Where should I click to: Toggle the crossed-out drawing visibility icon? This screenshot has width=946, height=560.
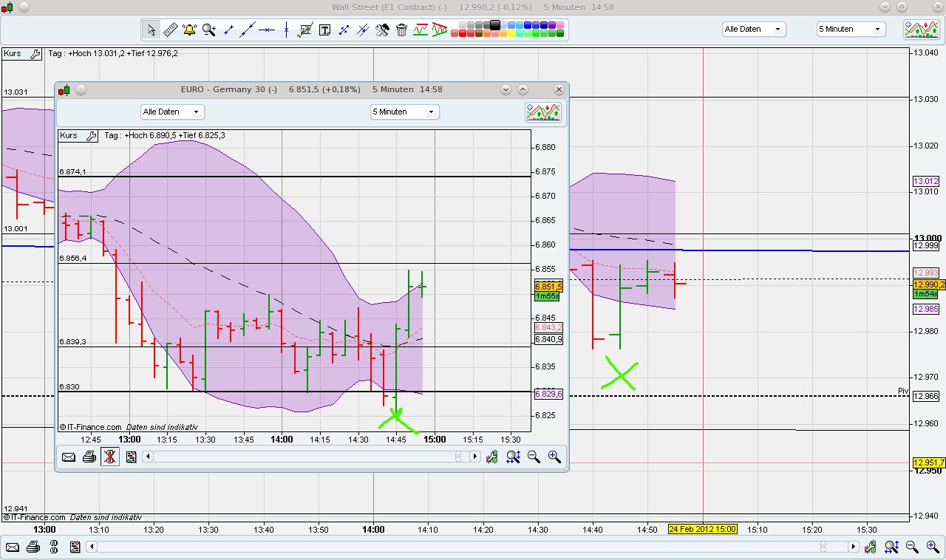[110, 457]
